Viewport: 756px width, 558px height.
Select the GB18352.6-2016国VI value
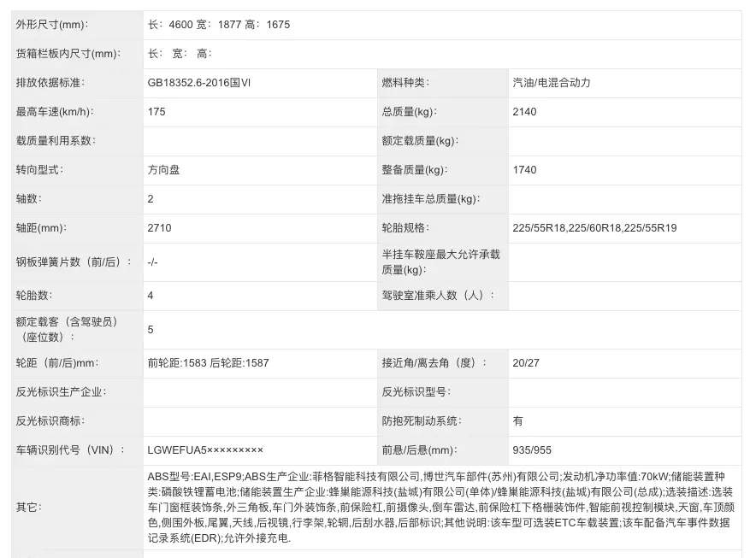coord(199,82)
